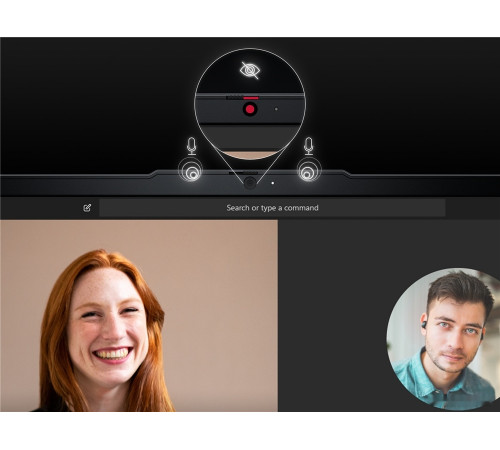Select the right glowing microphone ring marker
The height and width of the screenshot is (450, 500).
point(309,171)
